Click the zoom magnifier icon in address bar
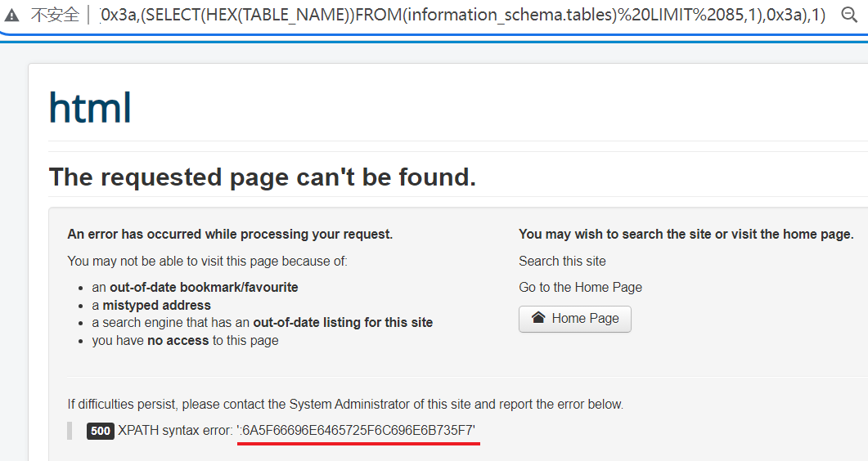Image resolution: width=868 pixels, height=461 pixels. [x=849, y=15]
